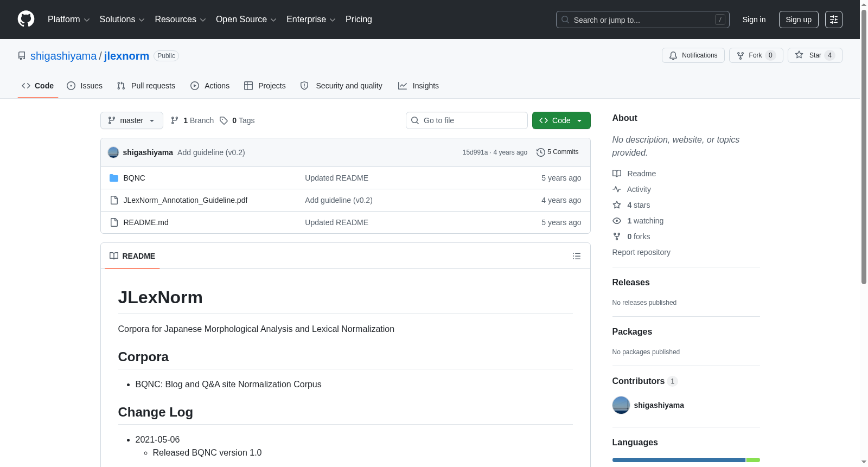Click the Sign up button

pos(799,20)
